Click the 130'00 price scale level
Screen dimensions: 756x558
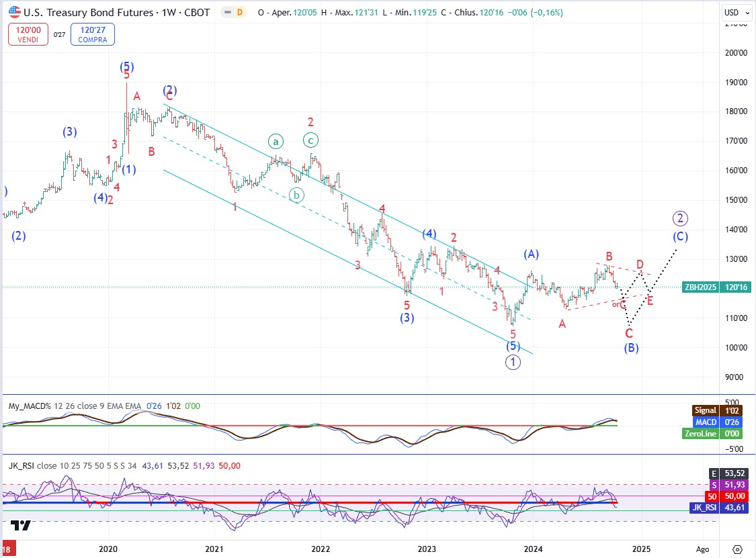(x=737, y=259)
